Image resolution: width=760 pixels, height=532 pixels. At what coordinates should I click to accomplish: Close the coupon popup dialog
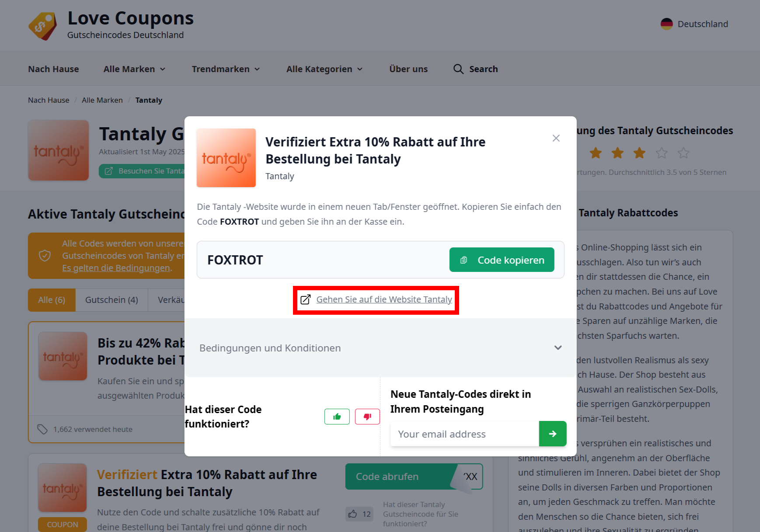(556, 138)
